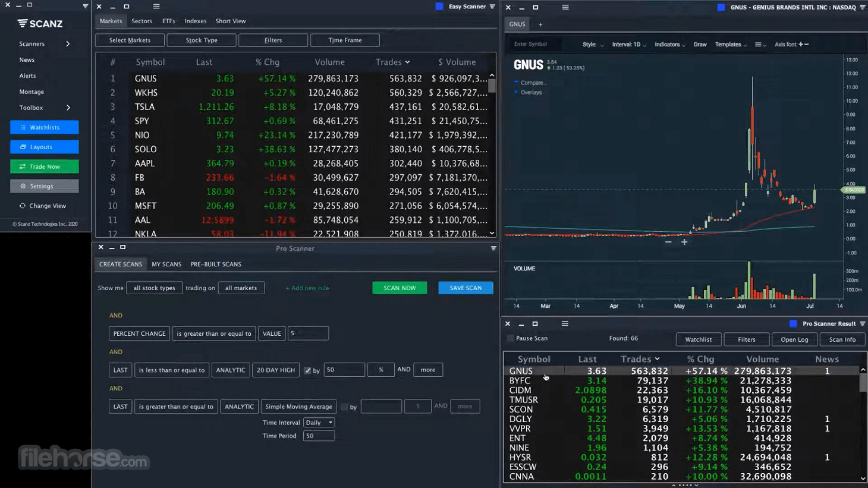Image resolution: width=868 pixels, height=488 pixels.
Task: Click Layouts icon in sidebar
Action: click(23, 147)
